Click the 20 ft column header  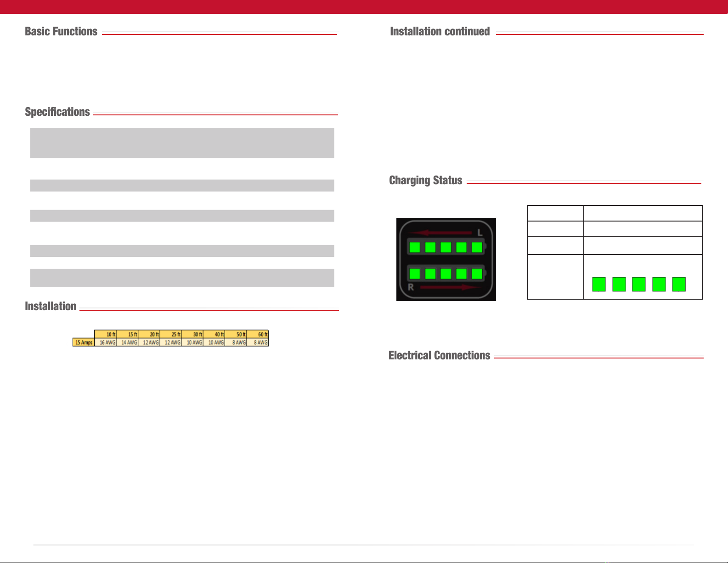149,334
